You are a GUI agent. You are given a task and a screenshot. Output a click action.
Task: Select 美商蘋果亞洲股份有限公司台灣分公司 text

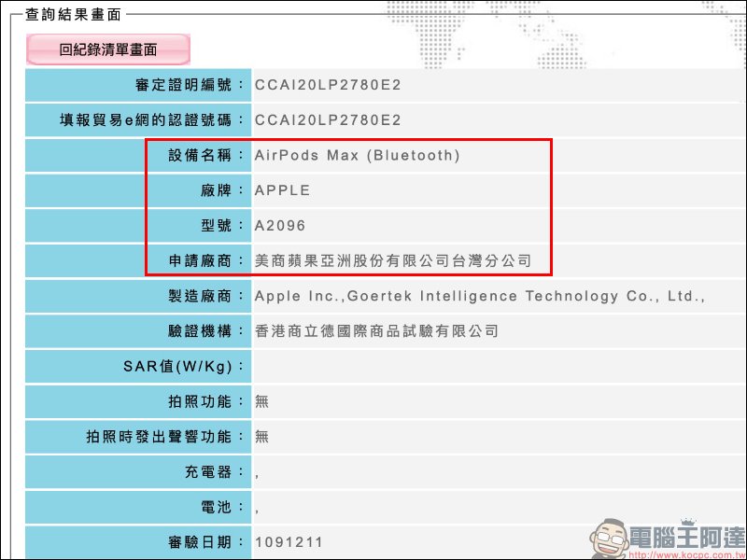click(x=393, y=260)
